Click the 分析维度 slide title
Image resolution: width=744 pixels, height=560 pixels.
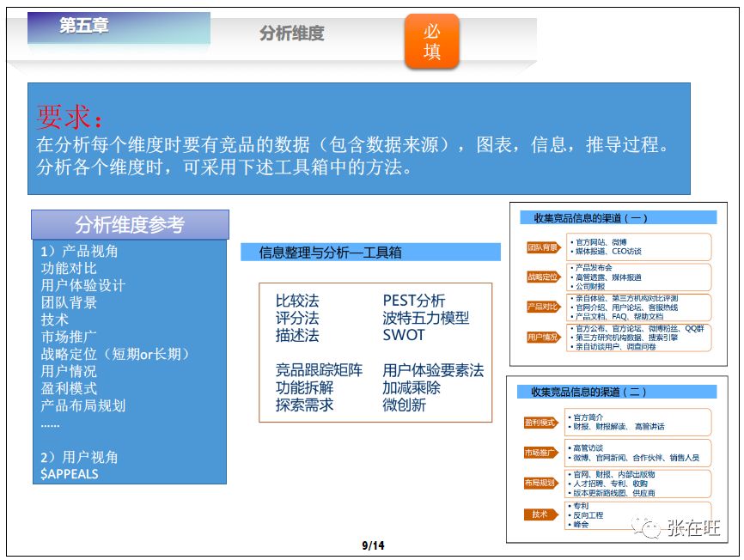tap(291, 33)
